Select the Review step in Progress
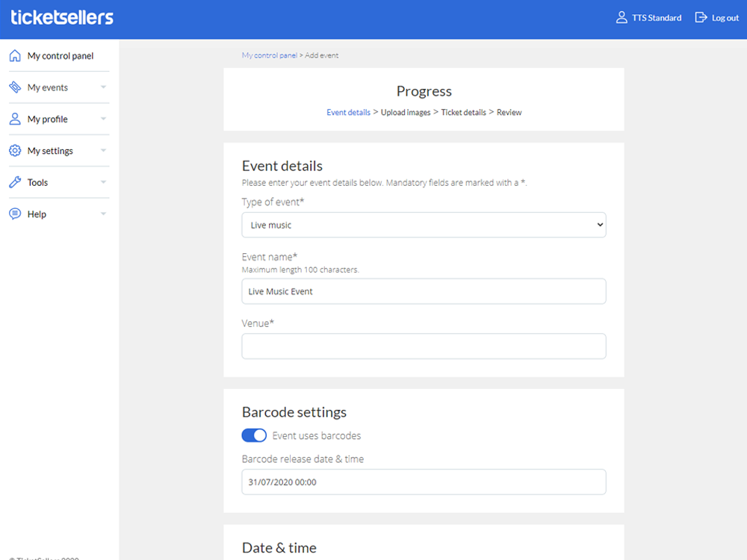This screenshot has height=560, width=747. pyautogui.click(x=509, y=112)
